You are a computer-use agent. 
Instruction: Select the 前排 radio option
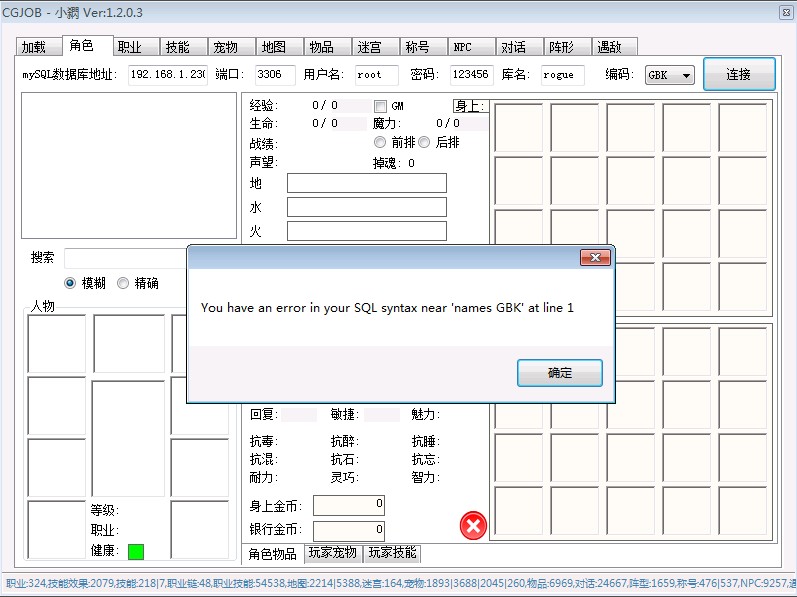pyautogui.click(x=380, y=142)
